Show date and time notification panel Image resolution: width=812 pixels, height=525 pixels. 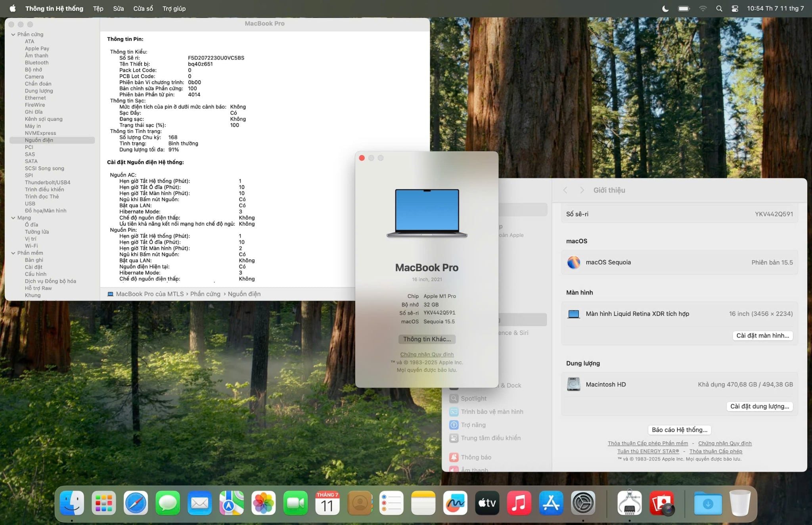(775, 8)
